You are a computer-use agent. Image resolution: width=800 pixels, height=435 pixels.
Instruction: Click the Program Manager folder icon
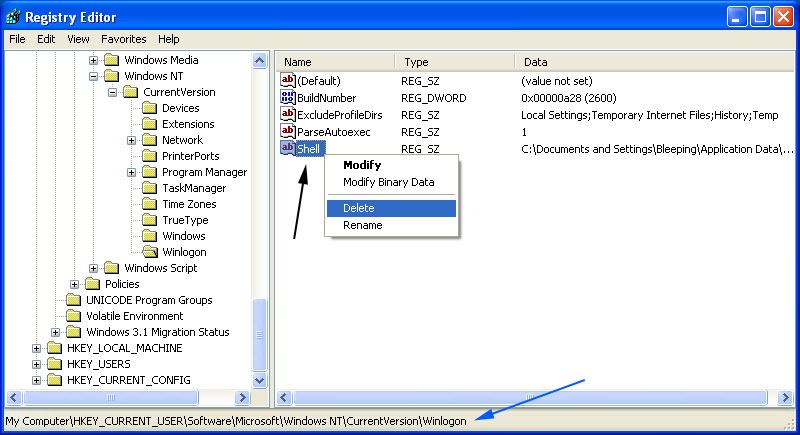[149, 172]
